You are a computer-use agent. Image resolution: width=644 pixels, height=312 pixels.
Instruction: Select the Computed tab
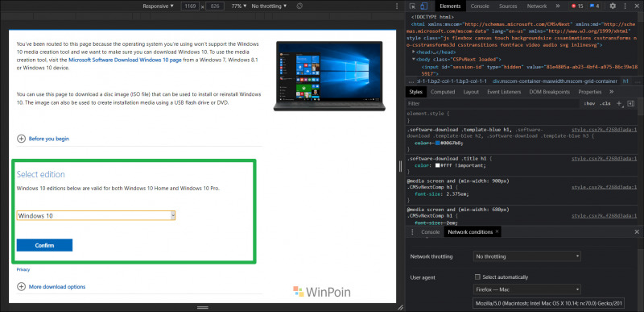point(442,92)
